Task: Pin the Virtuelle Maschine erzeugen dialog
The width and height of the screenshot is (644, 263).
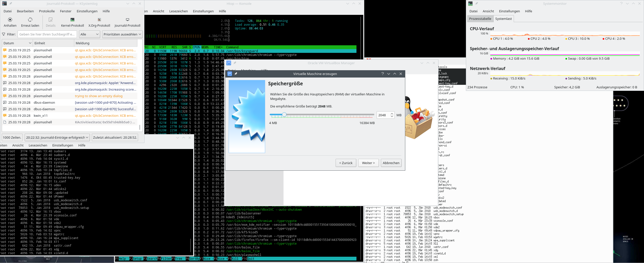Action: 236,74
